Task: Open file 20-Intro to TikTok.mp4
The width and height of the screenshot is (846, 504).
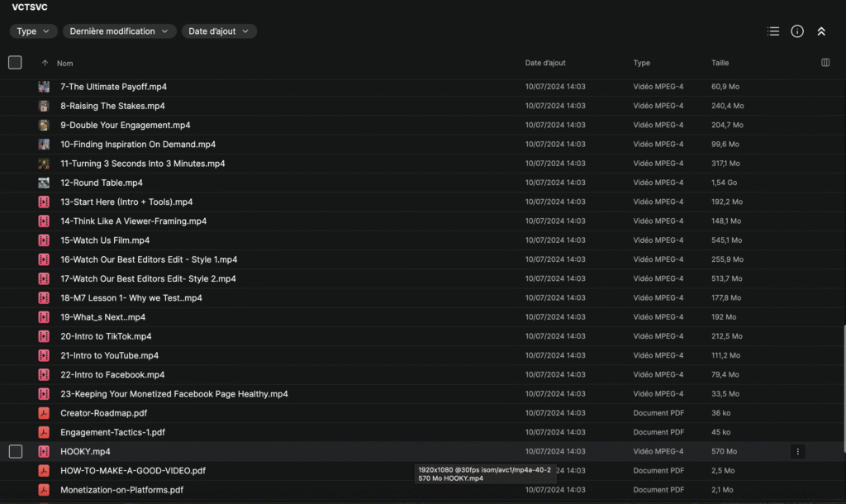Action: [106, 336]
